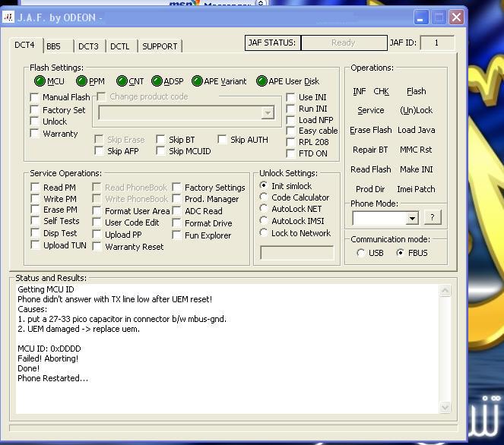Select Lock to Network radio button
This screenshot has width=504, height=445.
[x=264, y=232]
